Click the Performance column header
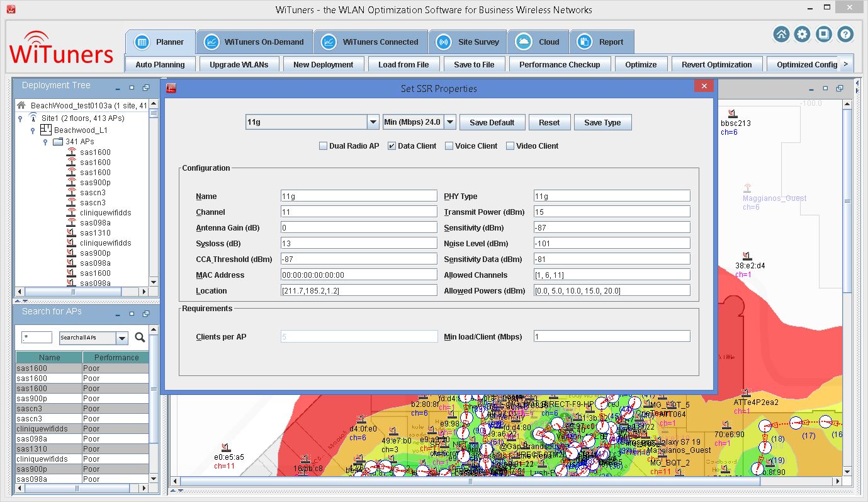The width and height of the screenshot is (868, 502). (116, 357)
